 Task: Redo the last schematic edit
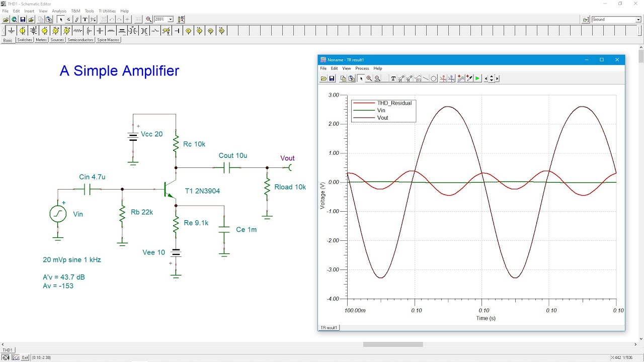coord(119,19)
